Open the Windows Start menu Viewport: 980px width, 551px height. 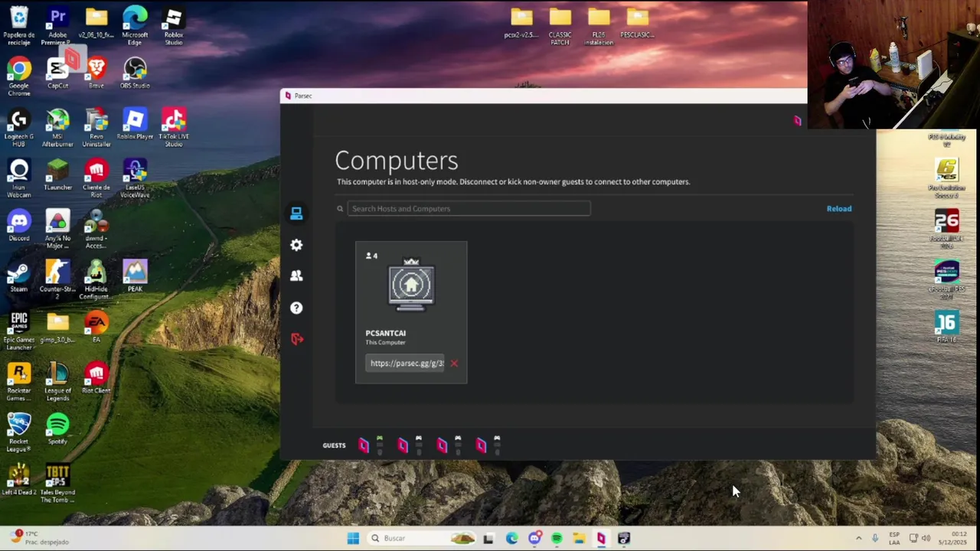pos(353,539)
